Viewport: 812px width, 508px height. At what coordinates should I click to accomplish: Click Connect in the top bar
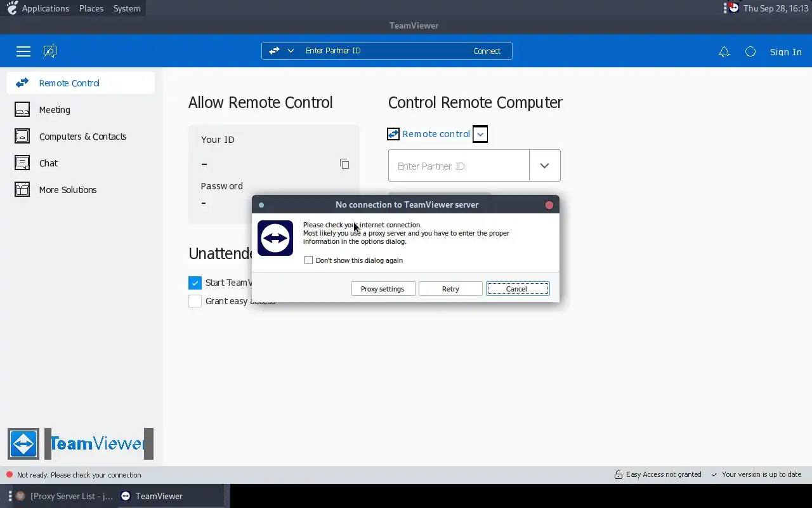tap(487, 51)
